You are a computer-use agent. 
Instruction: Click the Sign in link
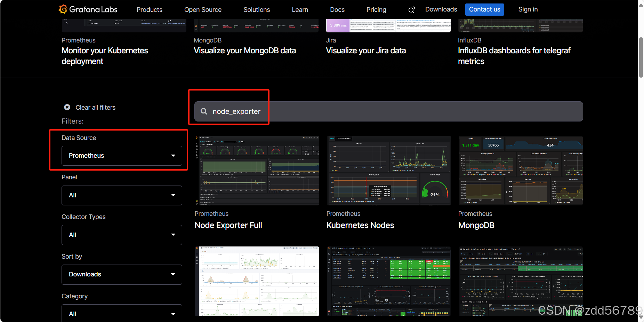(x=528, y=9)
